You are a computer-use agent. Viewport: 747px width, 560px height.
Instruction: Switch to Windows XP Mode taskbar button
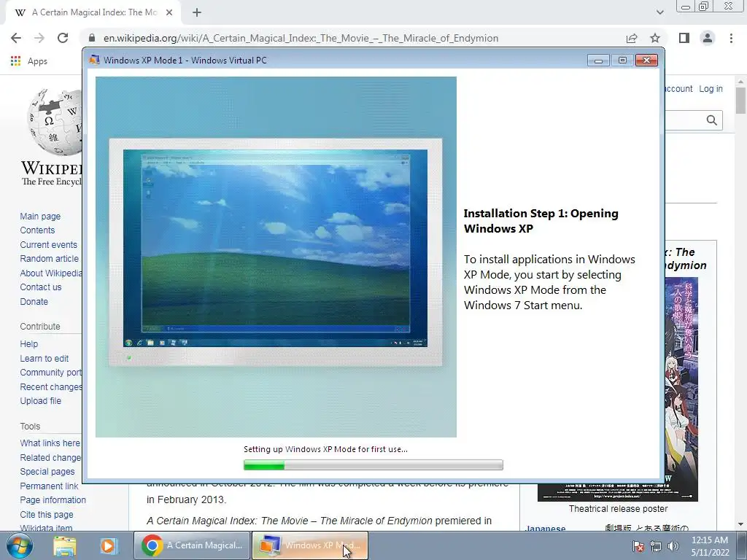[309, 545]
